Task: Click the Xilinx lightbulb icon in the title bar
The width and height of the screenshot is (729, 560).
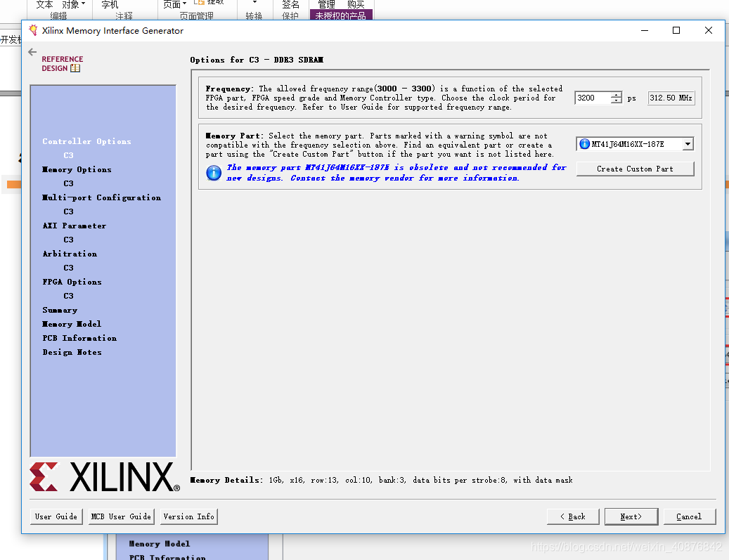Action: pos(33,30)
